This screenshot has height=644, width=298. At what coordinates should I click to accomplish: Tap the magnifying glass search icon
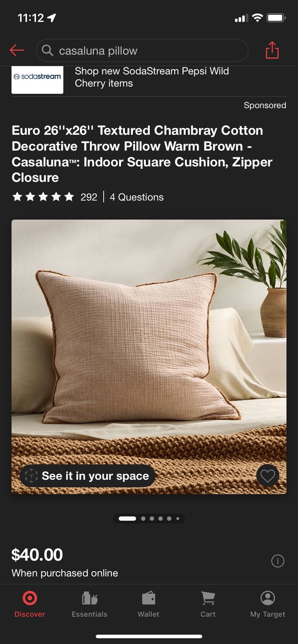tap(47, 50)
